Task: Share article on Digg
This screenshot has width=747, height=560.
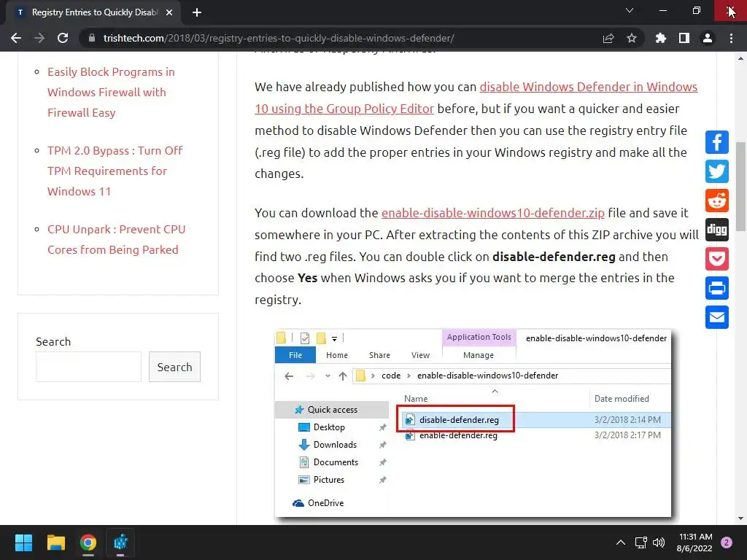Action: click(717, 230)
